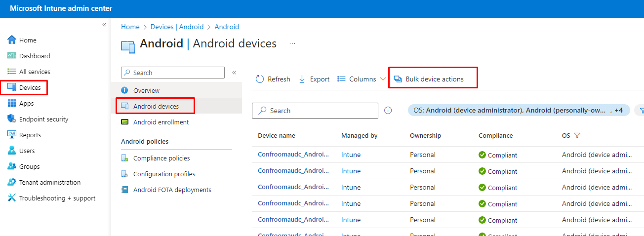The width and height of the screenshot is (644, 236).
Task: Click Bulk device actions
Action: pyautogui.click(x=429, y=79)
